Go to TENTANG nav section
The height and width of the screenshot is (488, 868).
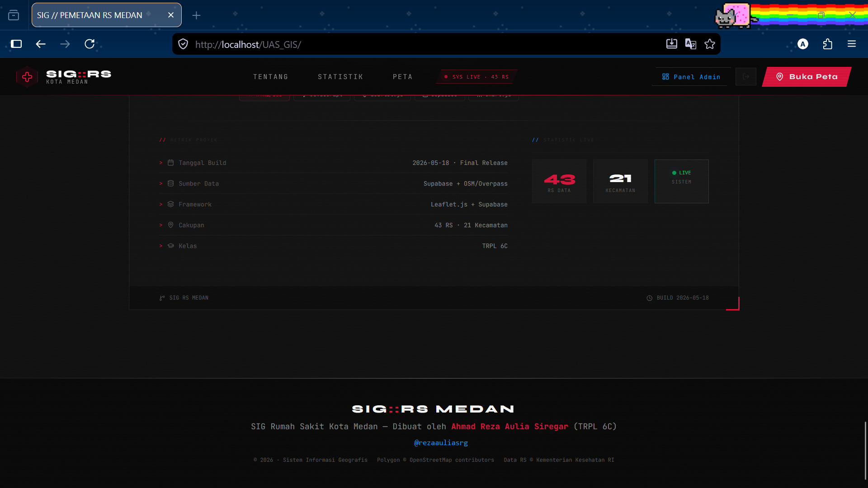point(270,77)
